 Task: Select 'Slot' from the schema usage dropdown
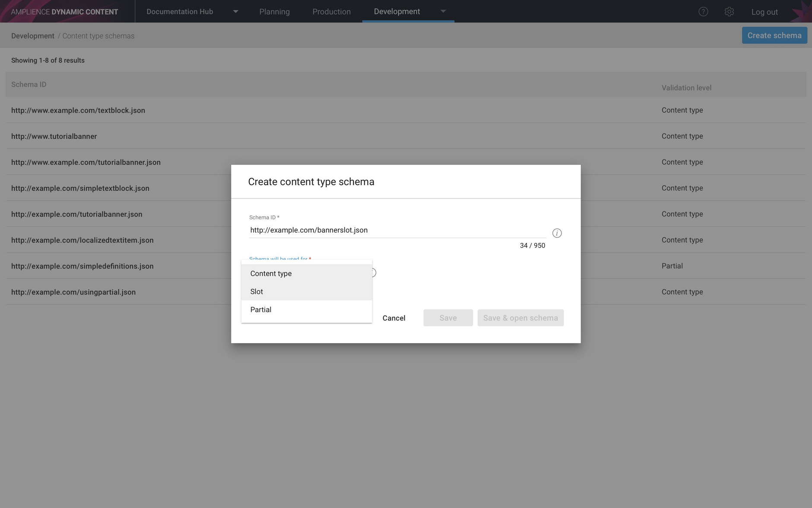coord(257,291)
